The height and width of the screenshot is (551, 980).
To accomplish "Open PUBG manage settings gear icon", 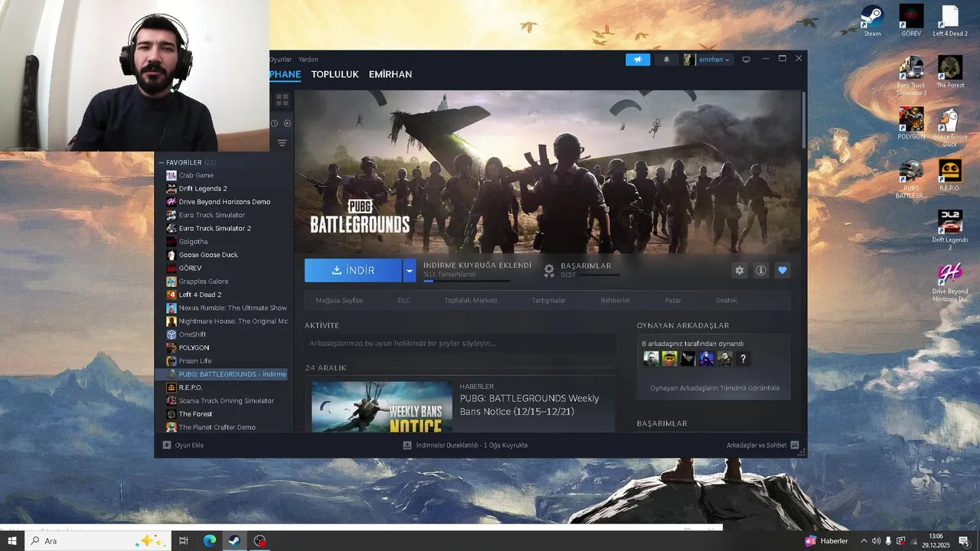I will point(739,270).
